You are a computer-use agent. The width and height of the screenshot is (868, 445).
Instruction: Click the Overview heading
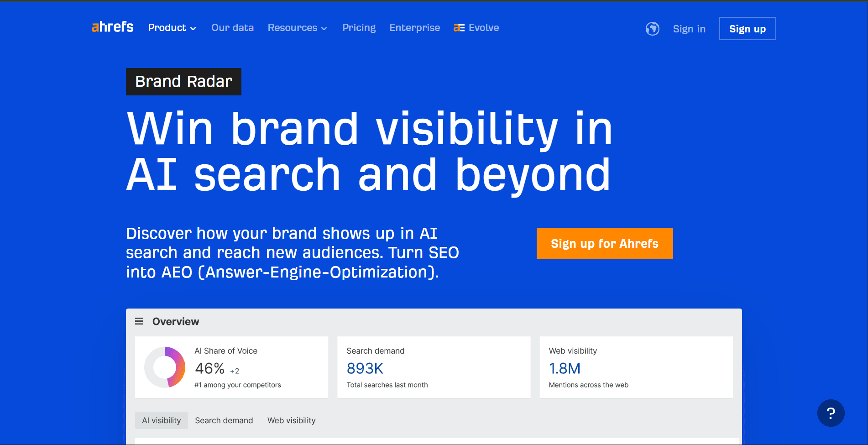point(175,321)
